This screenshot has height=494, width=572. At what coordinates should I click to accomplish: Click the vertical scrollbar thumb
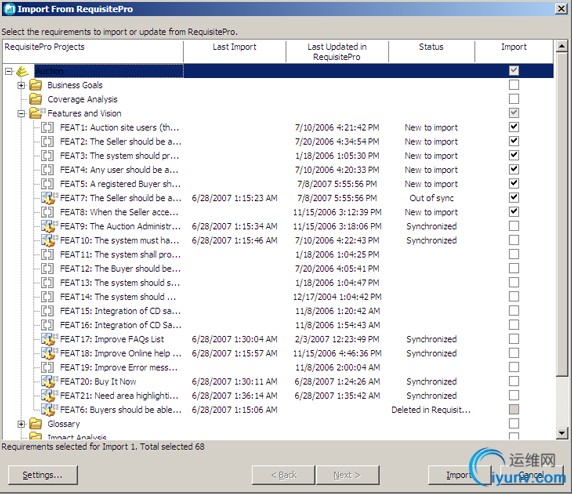pyautogui.click(x=562, y=214)
